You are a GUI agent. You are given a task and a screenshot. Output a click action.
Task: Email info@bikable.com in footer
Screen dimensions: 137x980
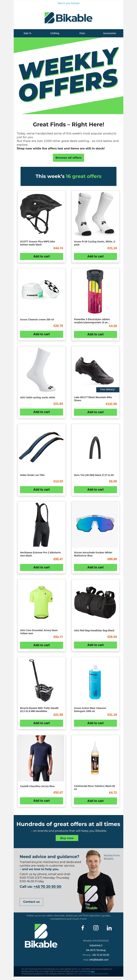[99, 960]
